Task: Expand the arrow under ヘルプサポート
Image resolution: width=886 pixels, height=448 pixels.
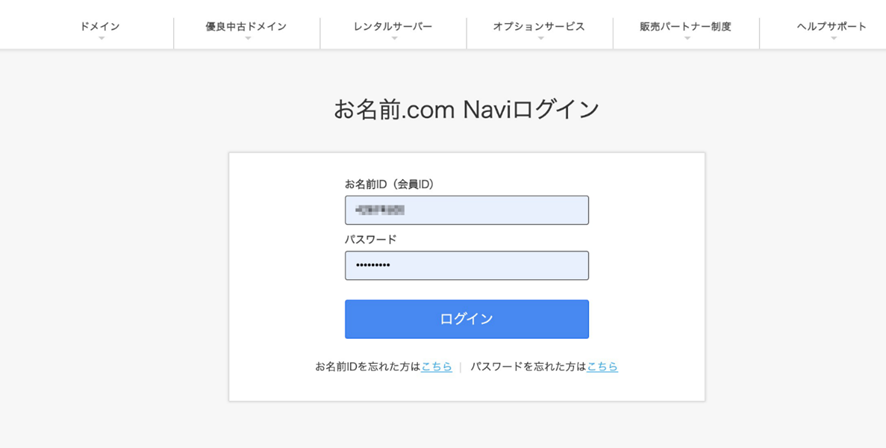Action: tap(833, 38)
